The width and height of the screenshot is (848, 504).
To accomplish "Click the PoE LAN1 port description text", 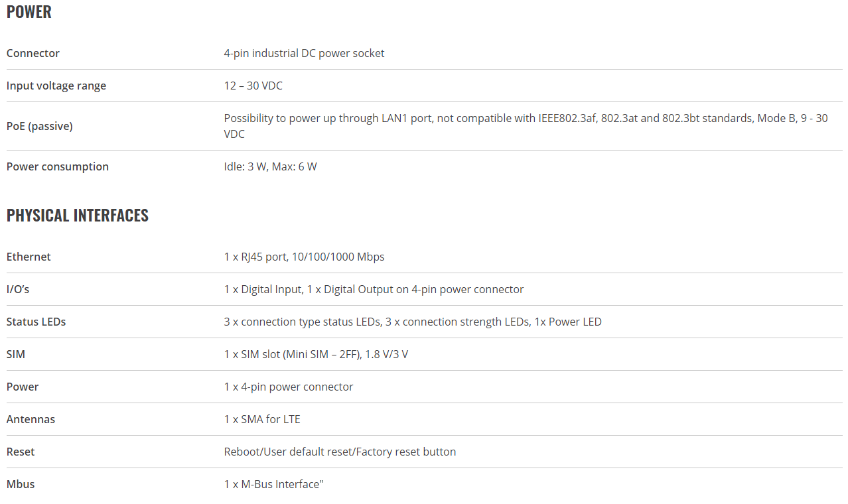I will (526, 126).
